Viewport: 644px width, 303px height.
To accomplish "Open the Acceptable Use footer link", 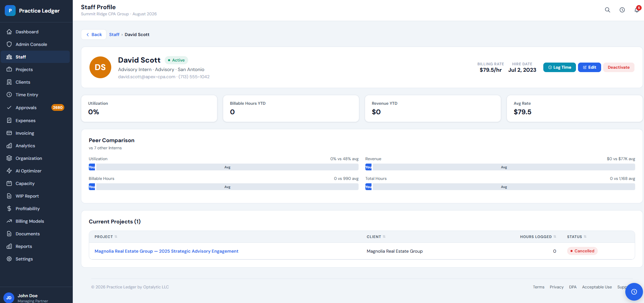I will (597, 287).
